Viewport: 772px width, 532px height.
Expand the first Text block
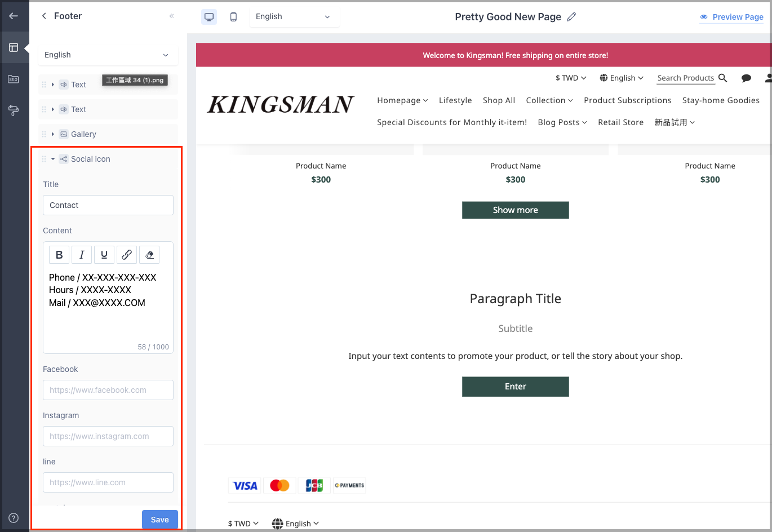tap(52, 85)
